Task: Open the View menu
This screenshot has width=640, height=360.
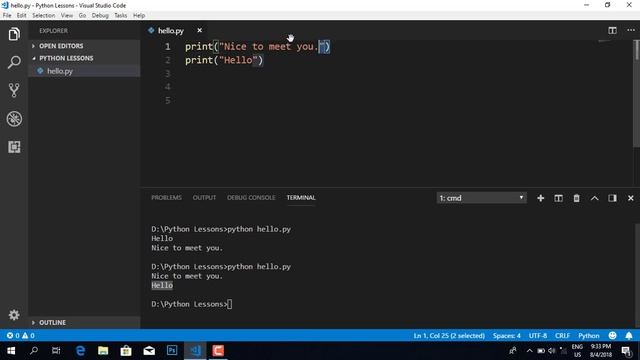Action: (x=67, y=16)
